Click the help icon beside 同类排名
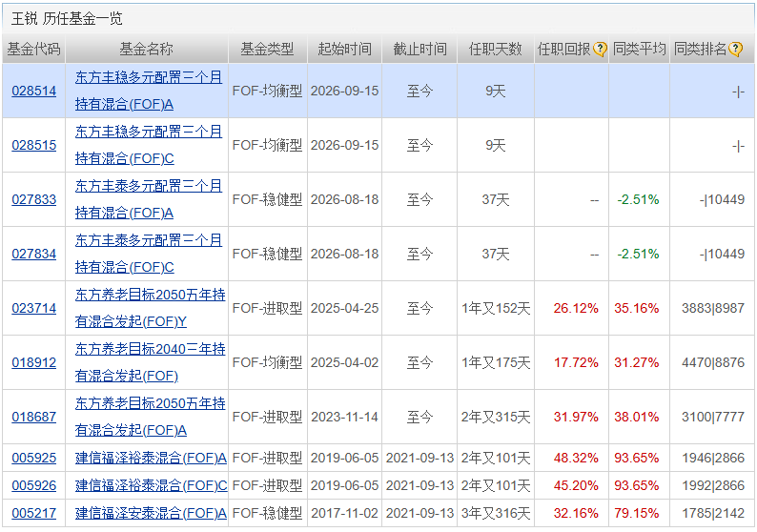Image resolution: width=757 pixels, height=532 pixels. (735, 49)
